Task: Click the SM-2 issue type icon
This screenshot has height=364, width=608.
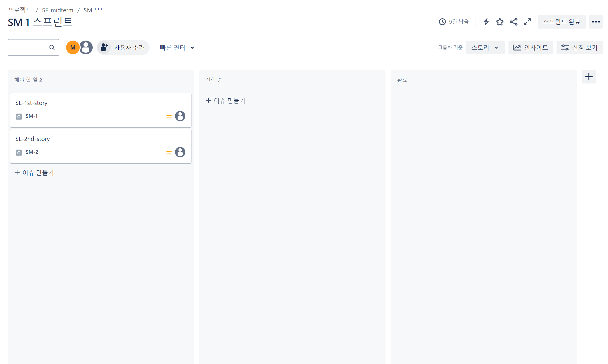Action: (x=19, y=152)
